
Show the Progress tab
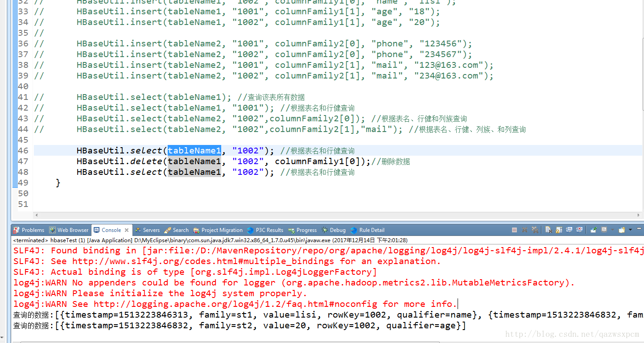point(302,230)
